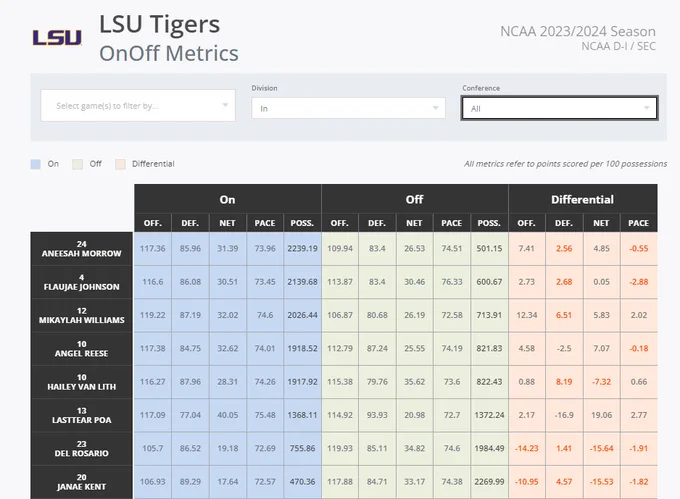Click Morrow's differential pace value -0.55
This screenshot has width=680, height=499.
[638, 248]
